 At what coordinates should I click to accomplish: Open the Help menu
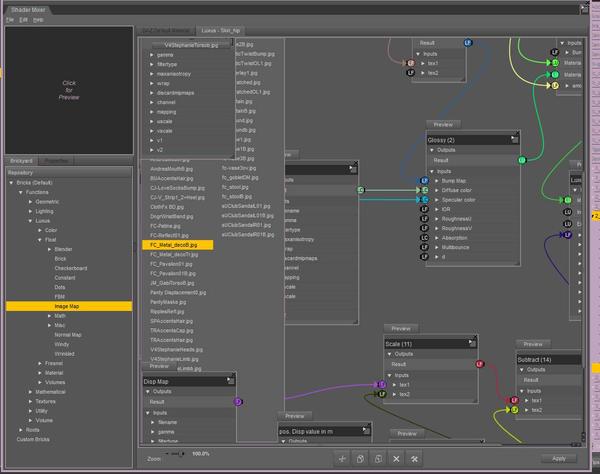click(38, 20)
